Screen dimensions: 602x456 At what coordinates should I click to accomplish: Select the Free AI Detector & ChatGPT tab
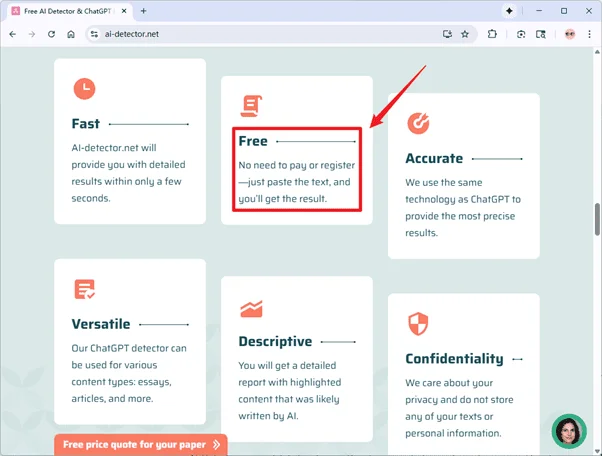[x=67, y=11]
